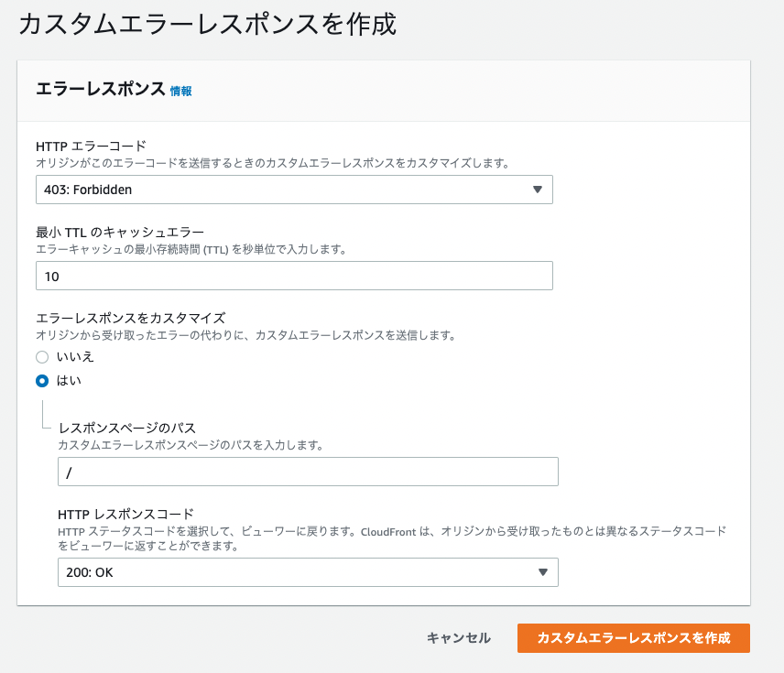Click the いいえ option label text
Screen dimensions: 784x673
pos(75,357)
